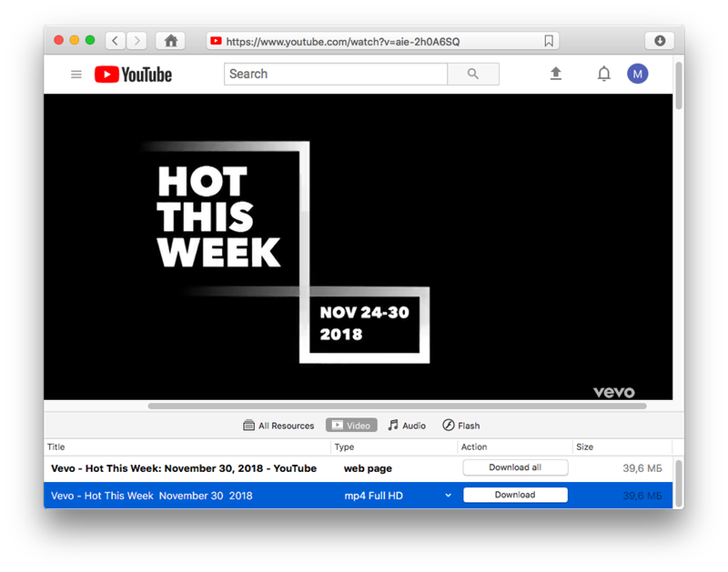Switch to the Flash tab
Screen dimensions: 728x572
(461, 426)
